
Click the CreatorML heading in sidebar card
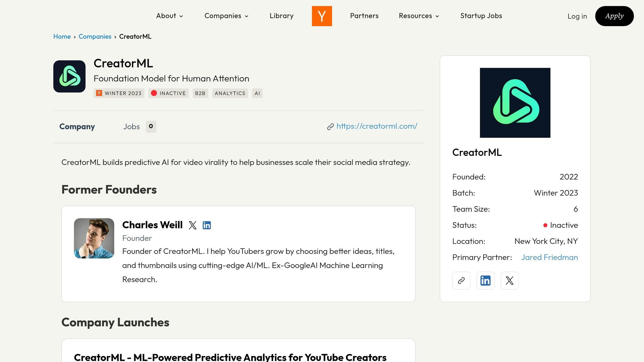(477, 152)
